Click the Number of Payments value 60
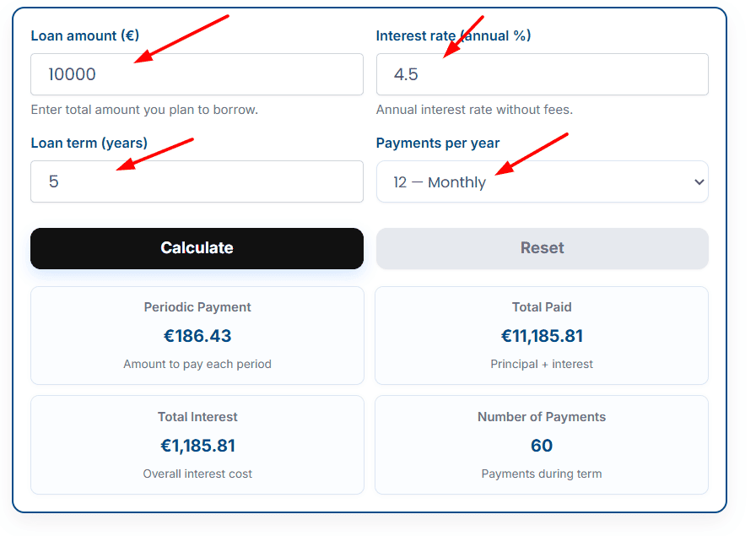The width and height of the screenshot is (756, 536). click(x=542, y=446)
